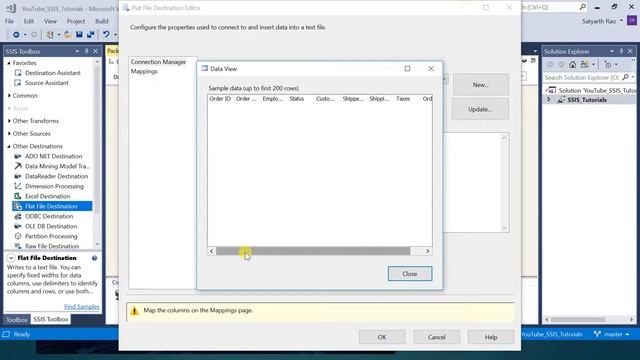Select Partition Processing icon

click(x=18, y=236)
